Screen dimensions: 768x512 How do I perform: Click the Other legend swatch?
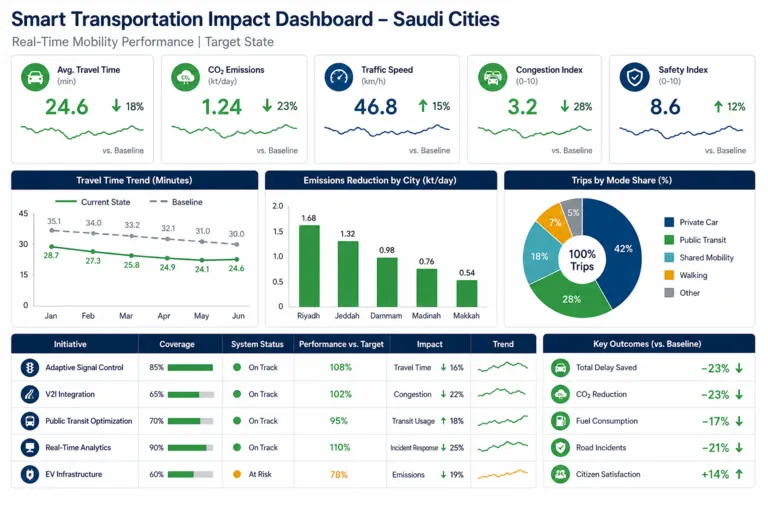point(669,293)
